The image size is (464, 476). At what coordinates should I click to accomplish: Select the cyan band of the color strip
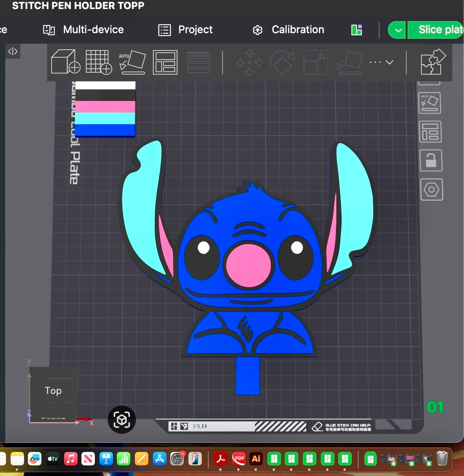(105, 118)
